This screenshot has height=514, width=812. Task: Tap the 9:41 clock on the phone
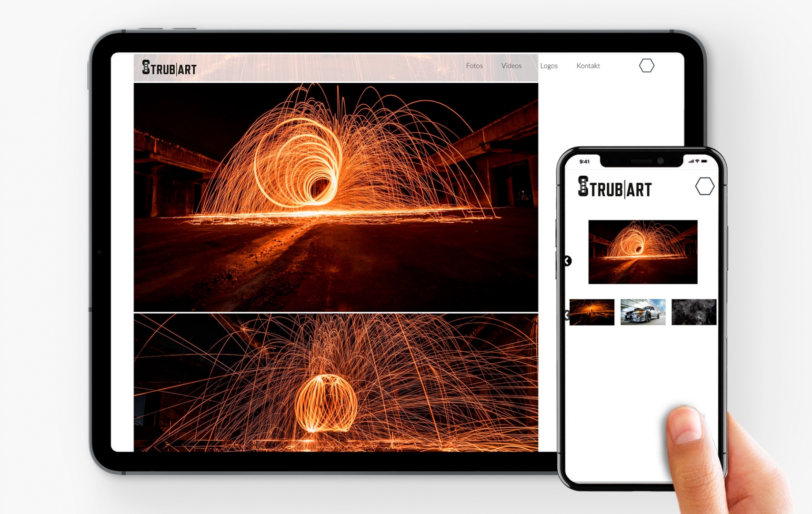click(584, 161)
